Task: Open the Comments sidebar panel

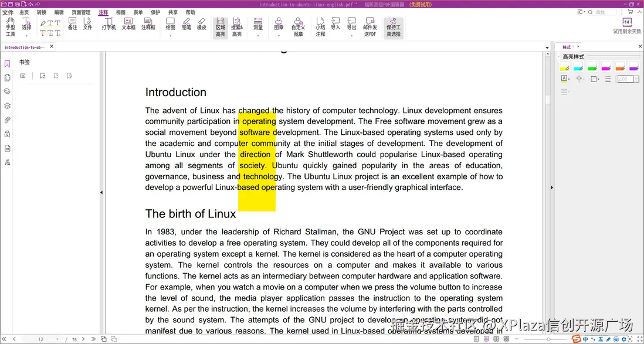Action: (x=7, y=91)
